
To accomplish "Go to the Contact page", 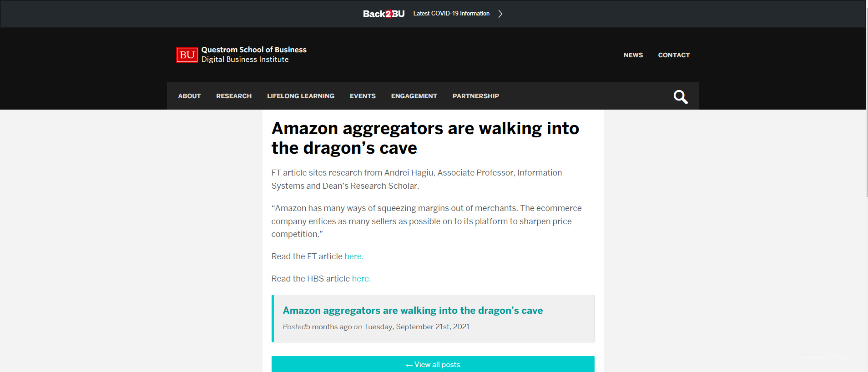I will pyautogui.click(x=674, y=55).
